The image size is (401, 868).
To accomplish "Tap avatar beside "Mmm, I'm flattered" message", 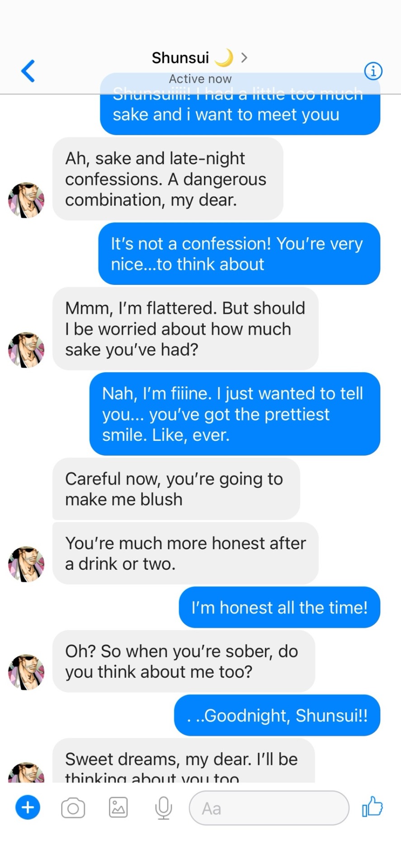I will pyautogui.click(x=26, y=350).
